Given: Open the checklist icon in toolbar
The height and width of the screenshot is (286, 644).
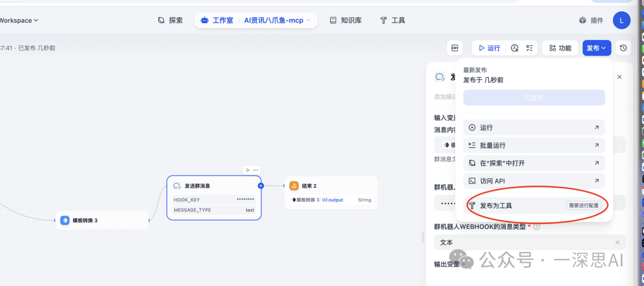Looking at the screenshot, I should click(x=529, y=48).
